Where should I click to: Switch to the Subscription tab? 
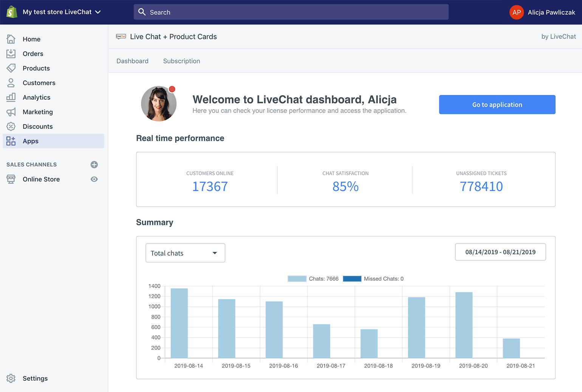[x=181, y=61]
